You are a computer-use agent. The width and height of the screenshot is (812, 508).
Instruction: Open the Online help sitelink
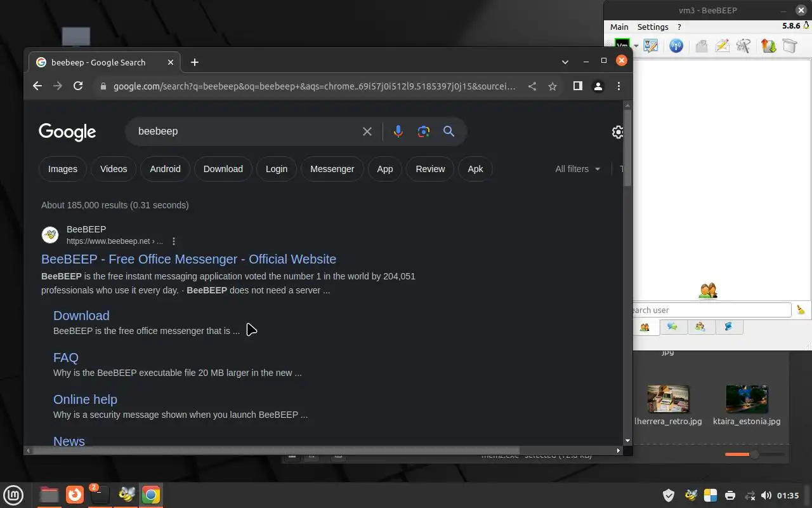point(85,399)
